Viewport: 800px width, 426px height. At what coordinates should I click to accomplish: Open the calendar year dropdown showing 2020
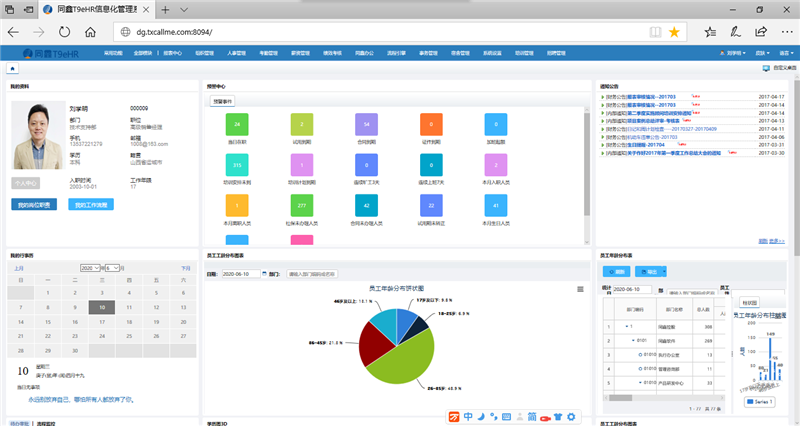pyautogui.click(x=93, y=268)
